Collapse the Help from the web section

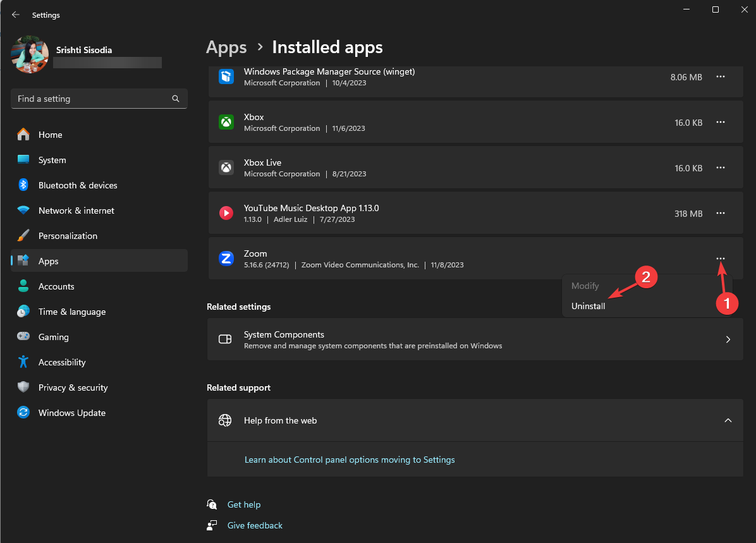pos(728,420)
